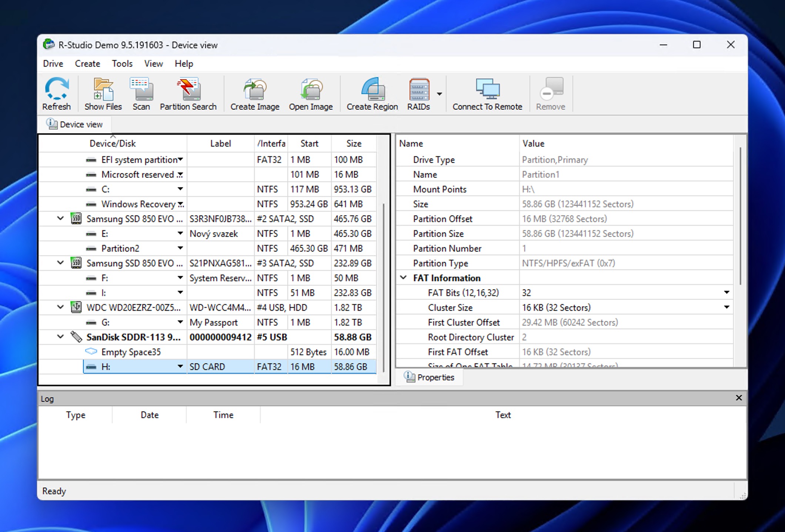785x532 pixels.
Task: Click the Remove toolbar button
Action: click(551, 93)
